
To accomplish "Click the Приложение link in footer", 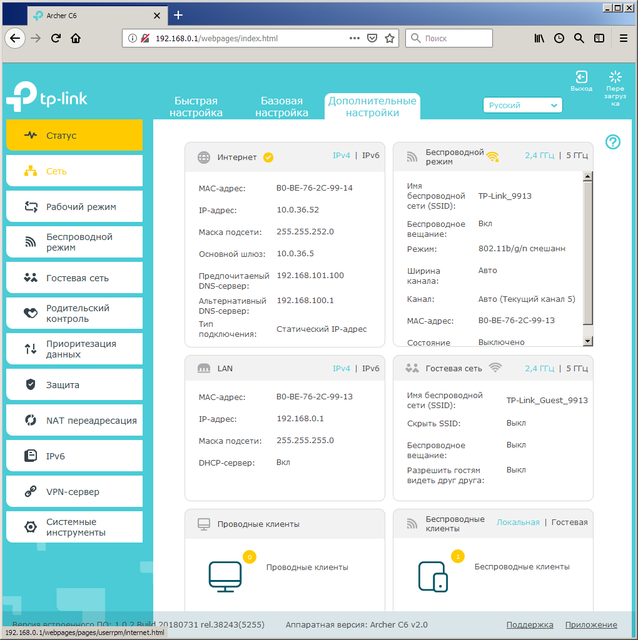I will [x=591, y=624].
